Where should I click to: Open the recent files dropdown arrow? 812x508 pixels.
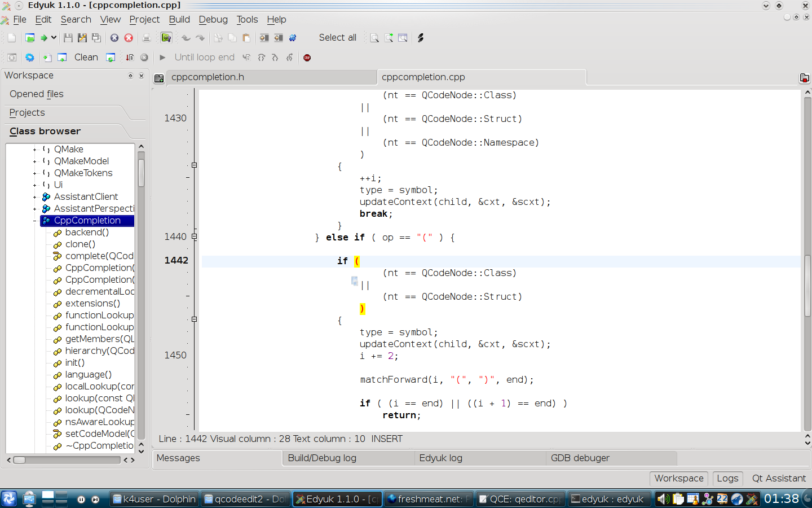(54, 38)
